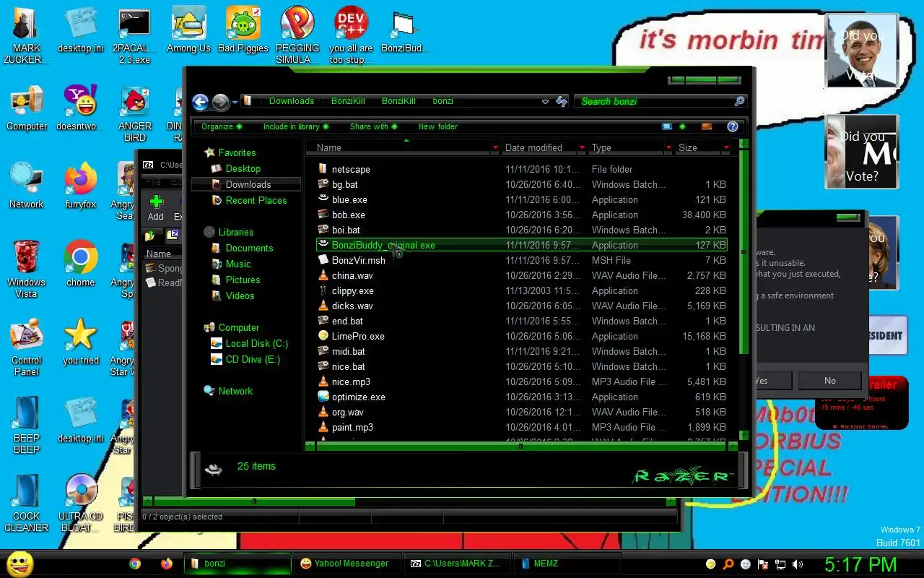Select the Computer desktop icon
Viewport: 924px width, 578px height.
coord(27,108)
